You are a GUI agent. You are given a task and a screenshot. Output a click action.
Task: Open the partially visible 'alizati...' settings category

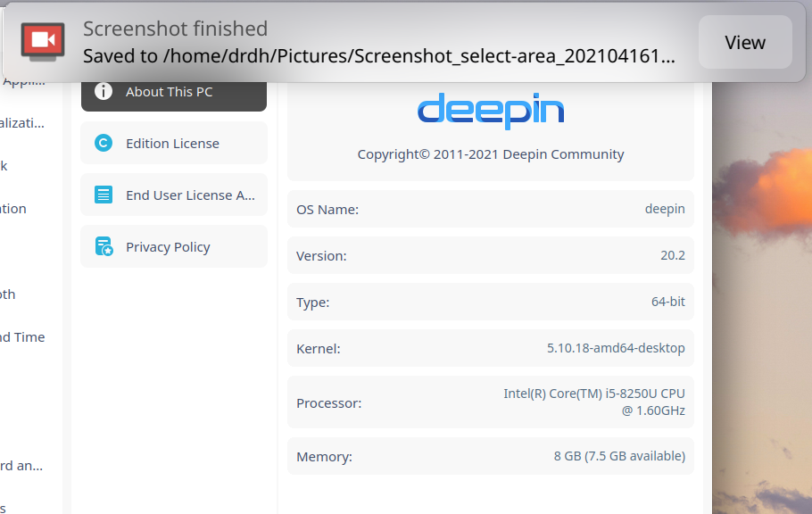pos(23,123)
